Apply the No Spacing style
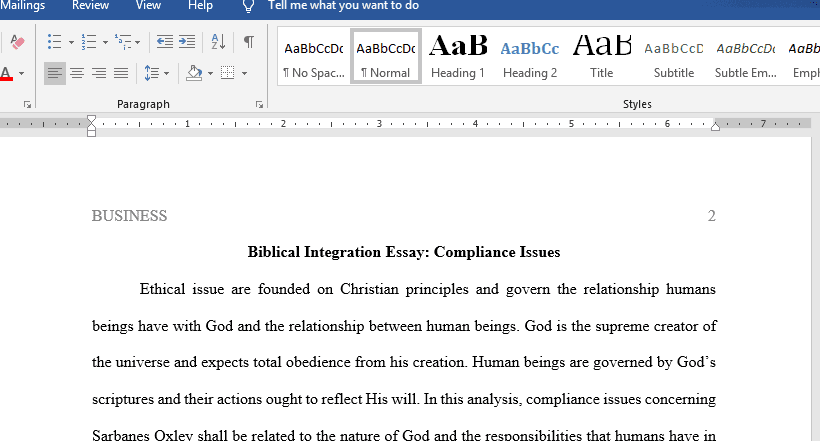 click(314, 57)
